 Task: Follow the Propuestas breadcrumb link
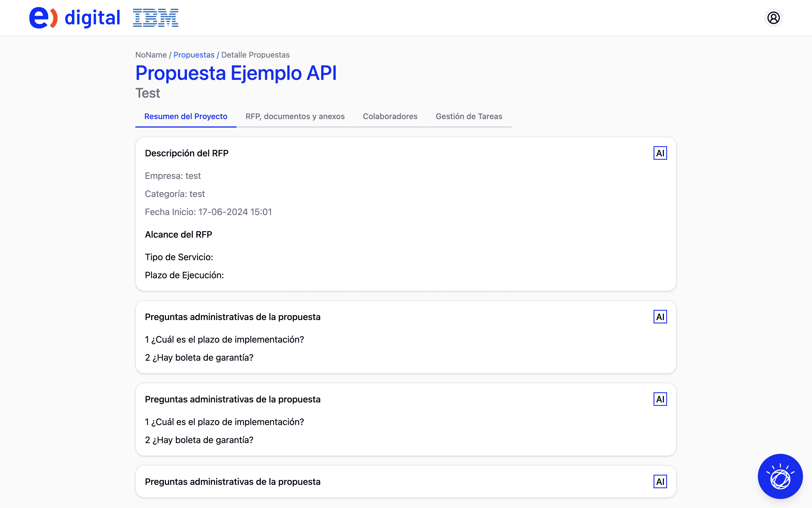[x=194, y=55]
